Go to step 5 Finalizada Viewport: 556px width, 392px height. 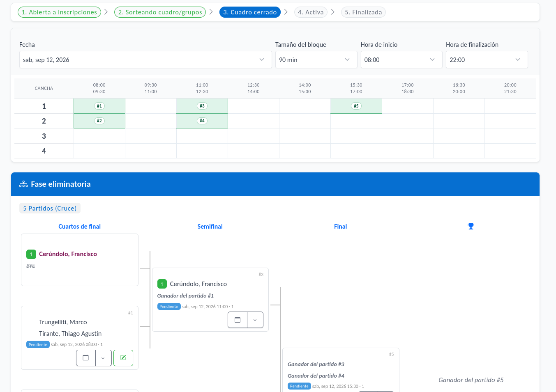click(363, 12)
